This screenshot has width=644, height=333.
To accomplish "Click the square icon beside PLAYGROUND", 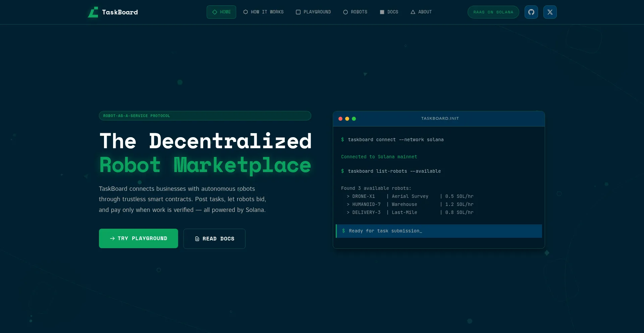I will coord(298,12).
